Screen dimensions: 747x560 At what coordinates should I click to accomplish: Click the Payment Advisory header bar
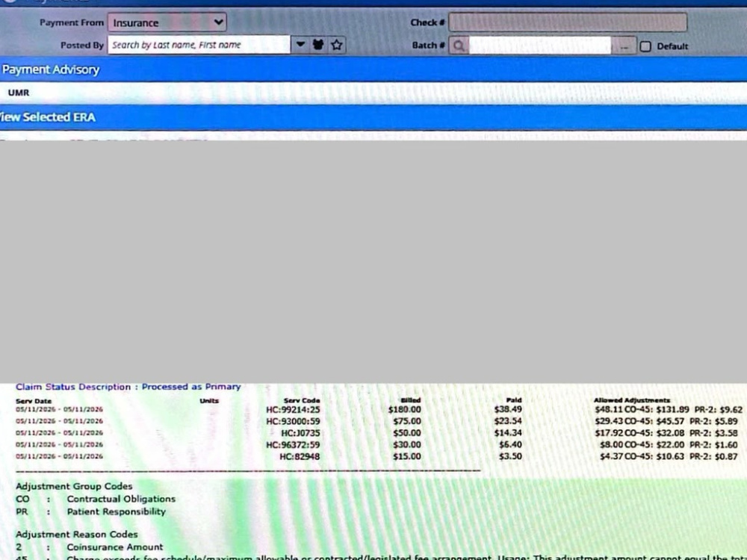click(x=373, y=69)
